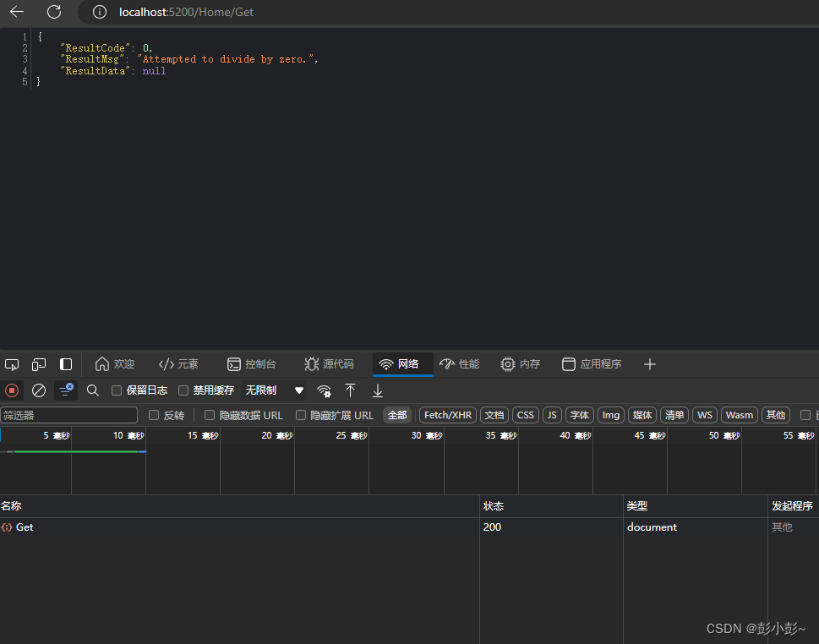Reload the page with refresh icon
This screenshot has width=819, height=644.
54,12
